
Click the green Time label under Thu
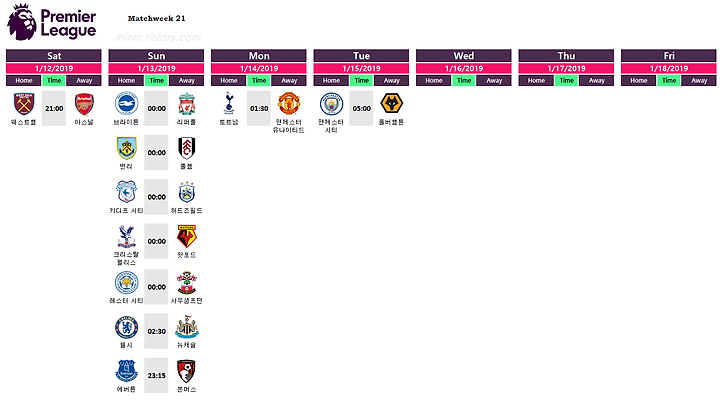click(566, 80)
